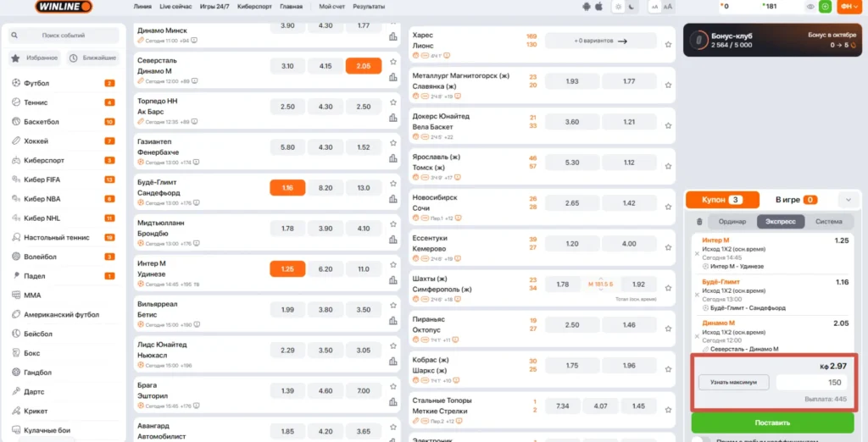This screenshot has height=442, width=868.
Task: Favorite the Мидтьюлланн – Брондбю match
Action: click(x=393, y=224)
